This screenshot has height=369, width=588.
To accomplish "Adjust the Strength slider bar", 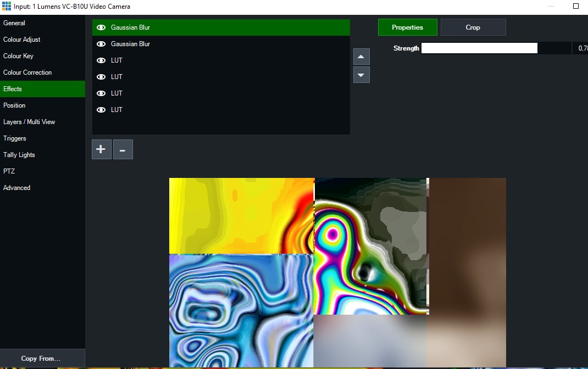I will [496, 48].
